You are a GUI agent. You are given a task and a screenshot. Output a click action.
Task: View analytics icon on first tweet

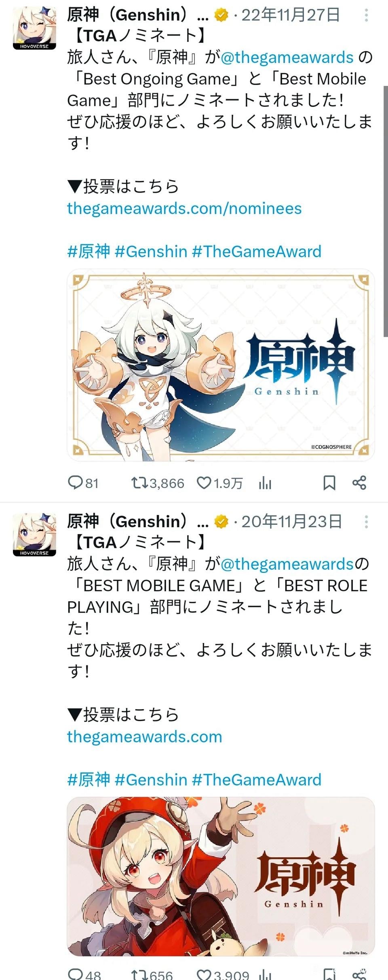tap(265, 482)
